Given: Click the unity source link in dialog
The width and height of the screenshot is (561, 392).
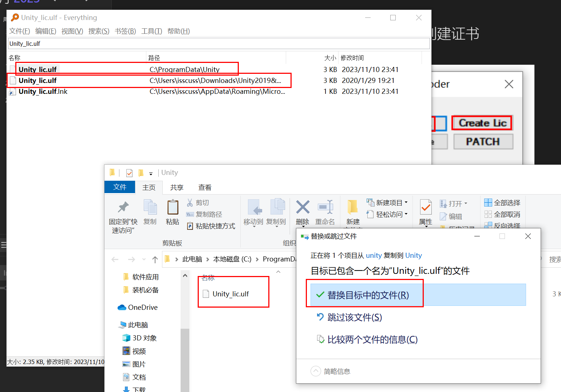Looking at the screenshot, I should [374, 255].
